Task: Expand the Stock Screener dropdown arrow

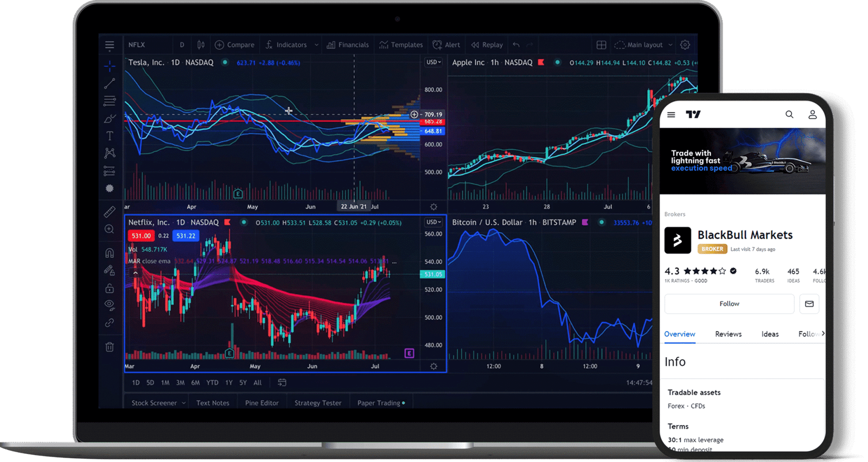Action: (x=183, y=403)
